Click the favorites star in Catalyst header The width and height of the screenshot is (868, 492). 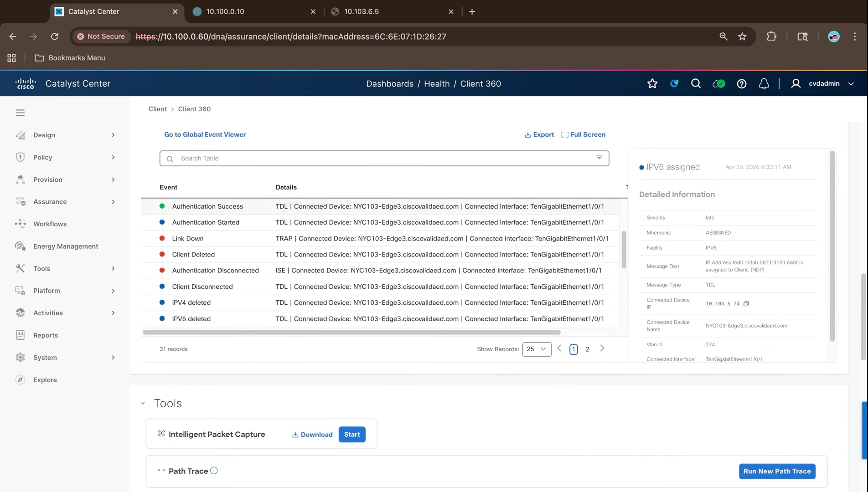[652, 83]
